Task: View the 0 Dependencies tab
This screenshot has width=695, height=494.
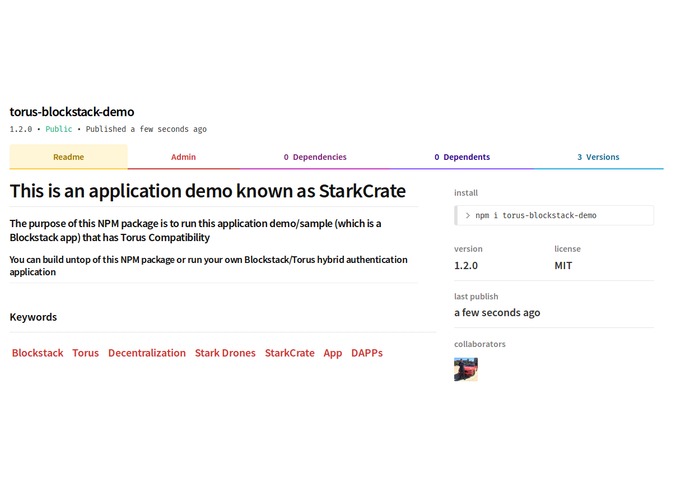Action: (x=315, y=157)
